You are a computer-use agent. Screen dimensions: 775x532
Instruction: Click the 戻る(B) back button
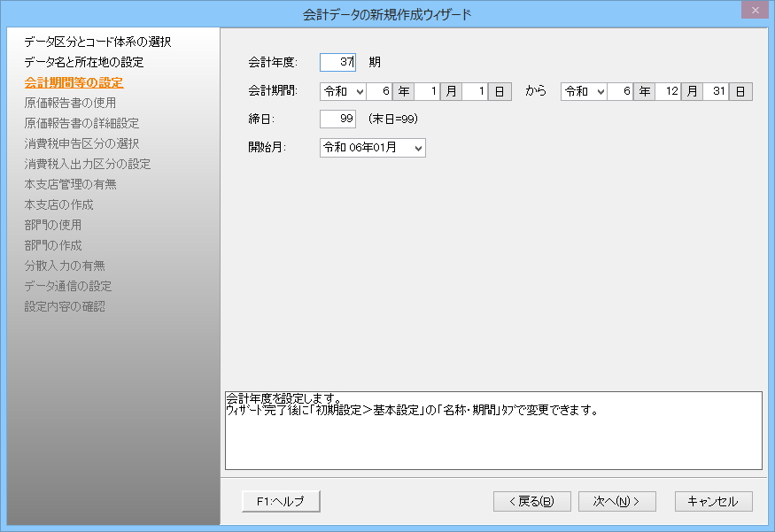(x=531, y=501)
